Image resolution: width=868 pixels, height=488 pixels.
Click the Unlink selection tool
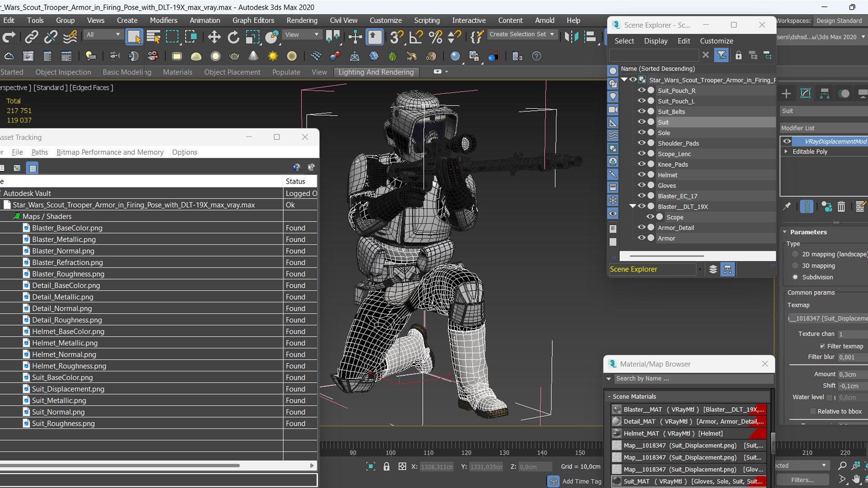(50, 37)
